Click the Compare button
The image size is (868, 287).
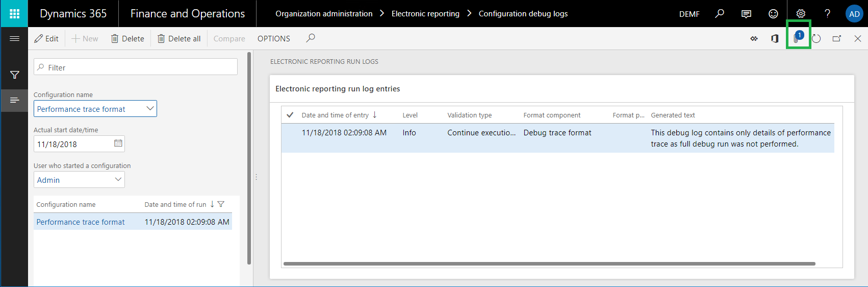coord(229,38)
